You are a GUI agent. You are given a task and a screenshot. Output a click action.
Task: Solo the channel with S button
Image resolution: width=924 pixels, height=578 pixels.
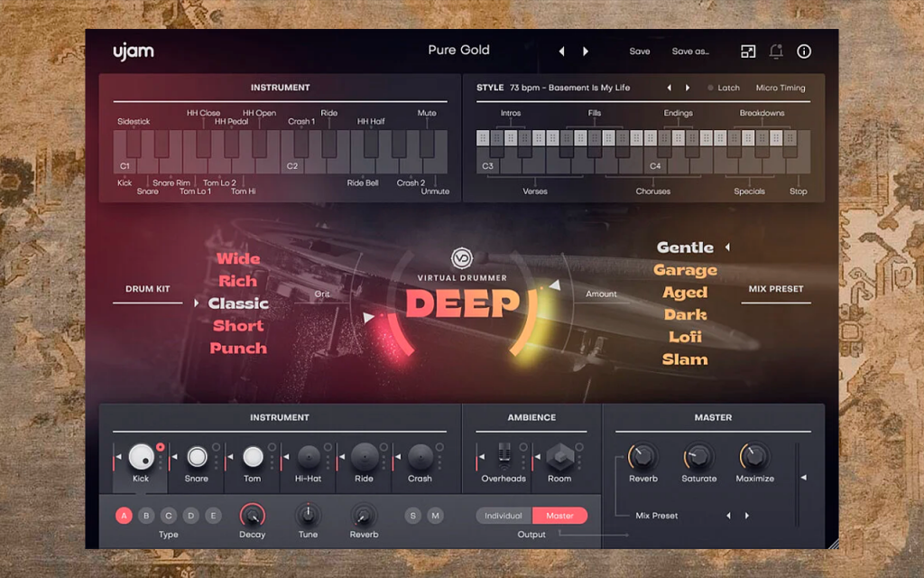(x=412, y=516)
